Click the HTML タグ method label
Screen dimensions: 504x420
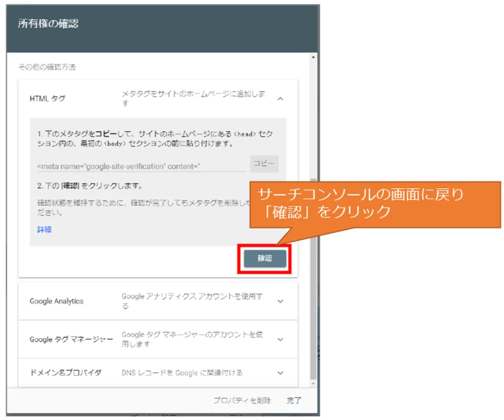pos(47,99)
